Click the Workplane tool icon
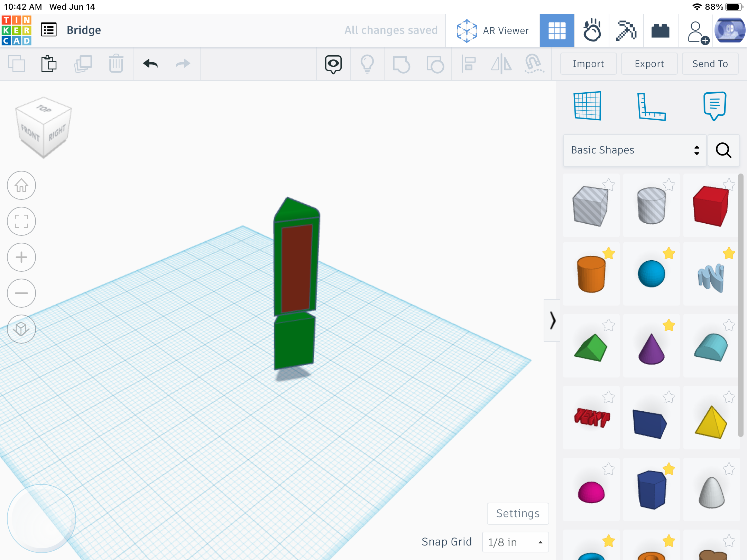The image size is (747, 560). [x=587, y=106]
